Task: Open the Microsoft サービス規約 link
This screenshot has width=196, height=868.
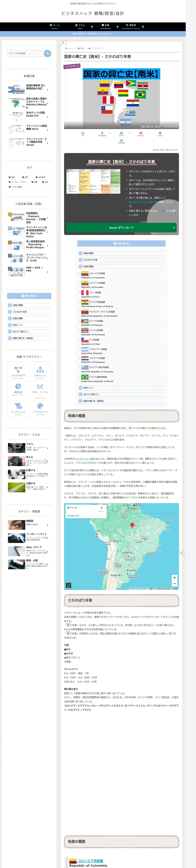Action: pos(143,202)
